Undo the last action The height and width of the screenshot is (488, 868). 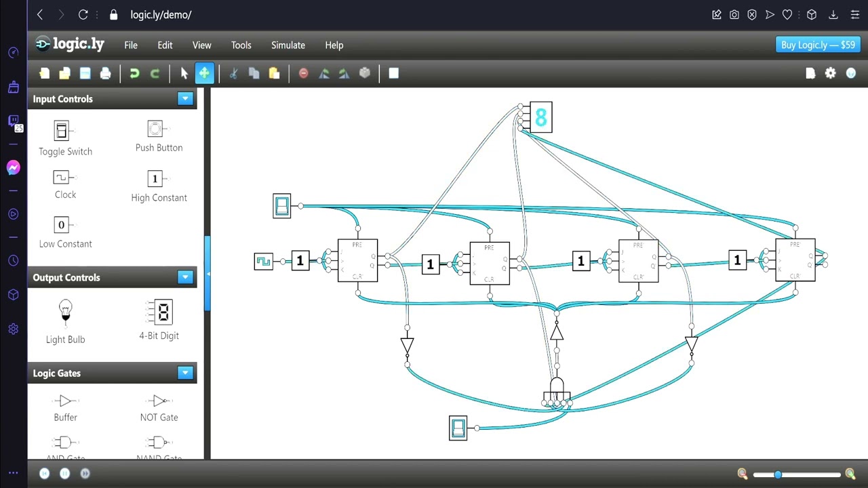134,73
